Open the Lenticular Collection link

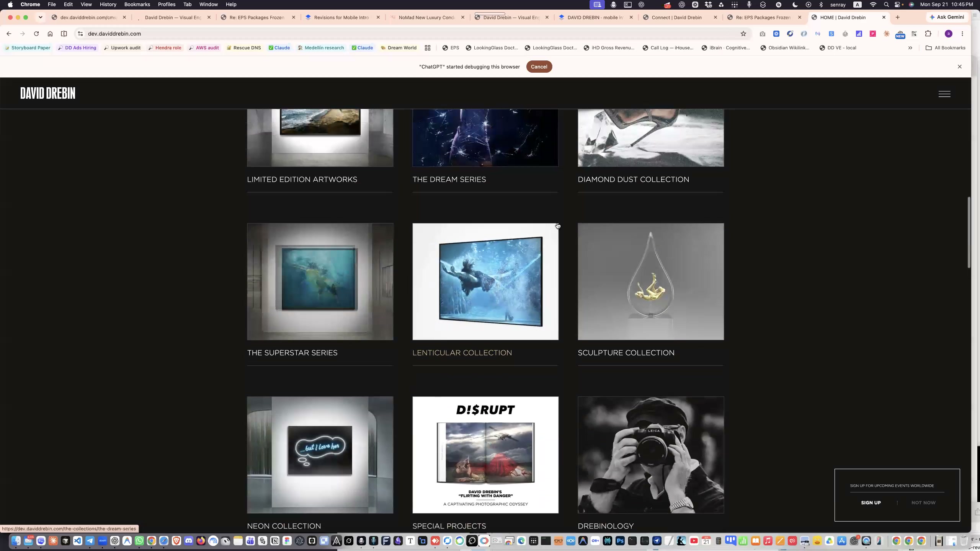pos(462,353)
